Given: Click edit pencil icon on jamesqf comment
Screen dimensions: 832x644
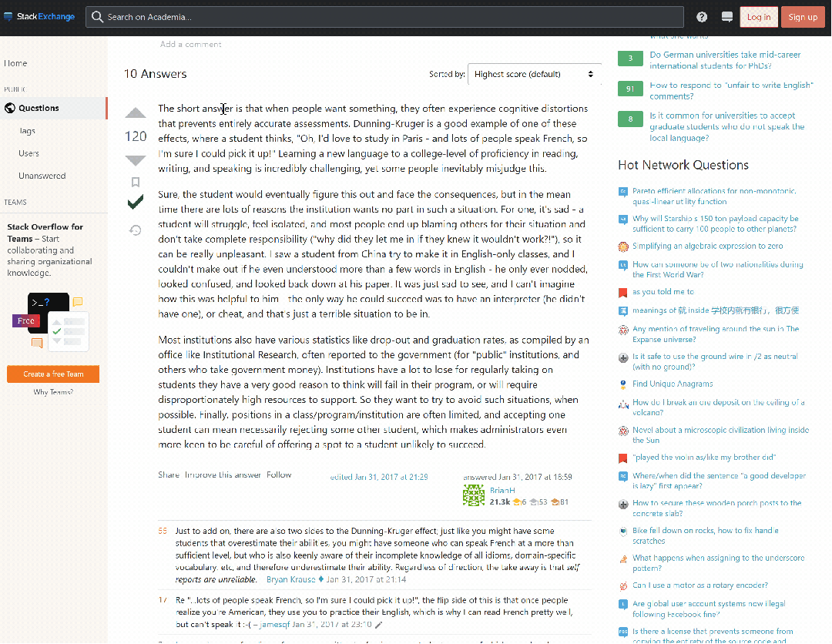Looking at the screenshot, I should [378, 625].
